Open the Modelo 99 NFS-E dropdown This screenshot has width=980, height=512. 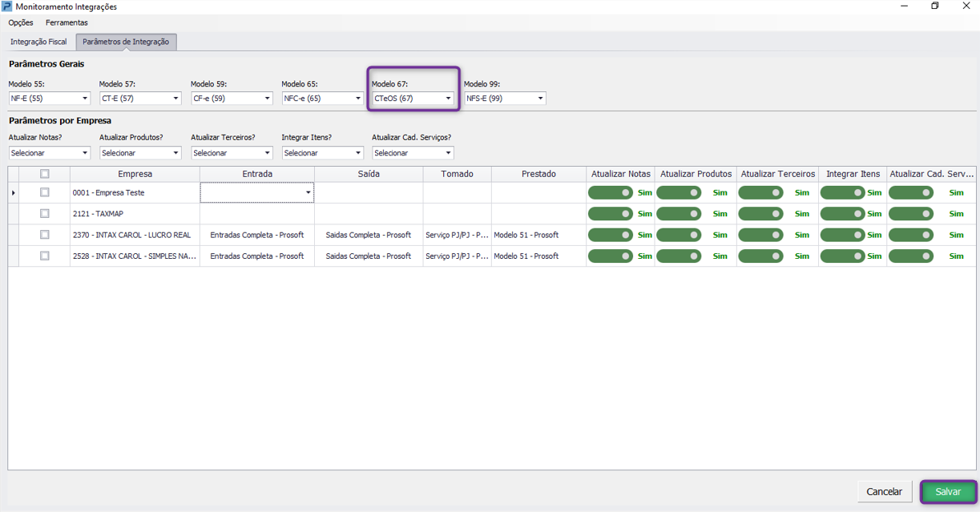coord(505,99)
